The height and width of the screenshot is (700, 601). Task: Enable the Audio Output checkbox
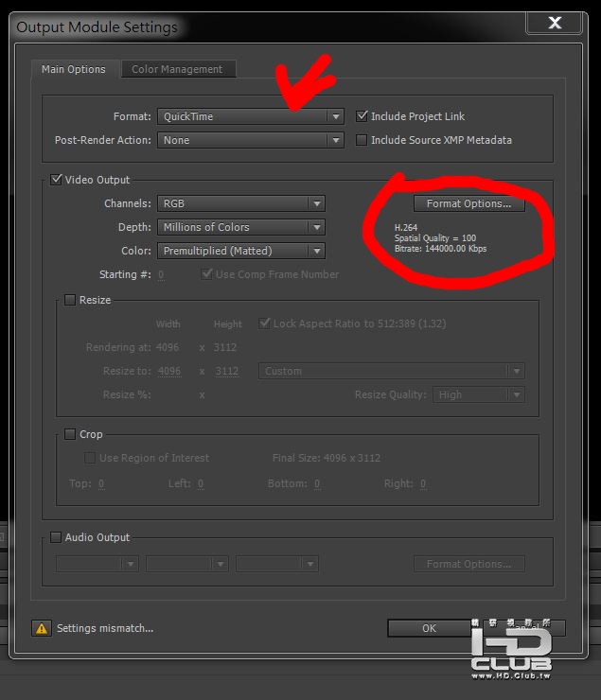pyautogui.click(x=56, y=537)
